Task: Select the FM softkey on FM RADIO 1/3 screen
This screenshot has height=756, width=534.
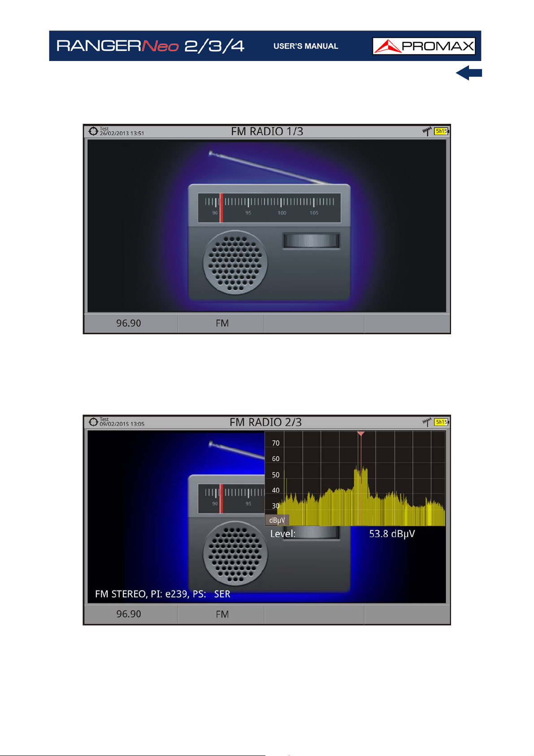Action: (222, 323)
